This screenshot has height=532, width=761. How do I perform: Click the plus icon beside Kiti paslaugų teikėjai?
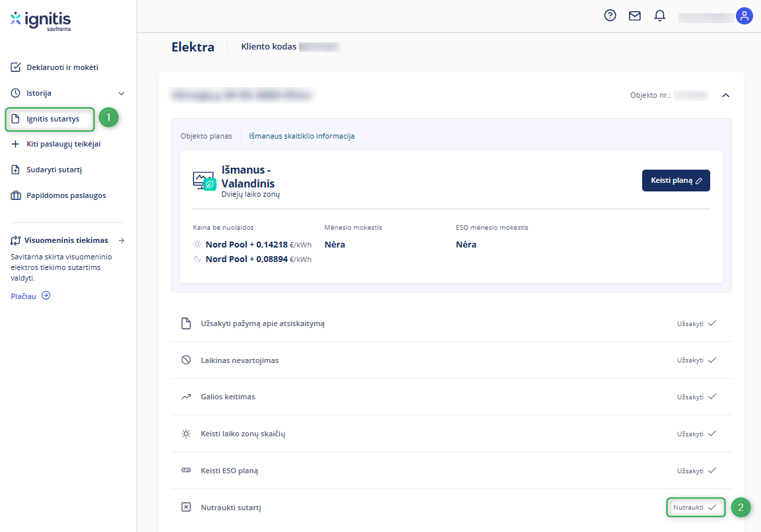coord(16,144)
